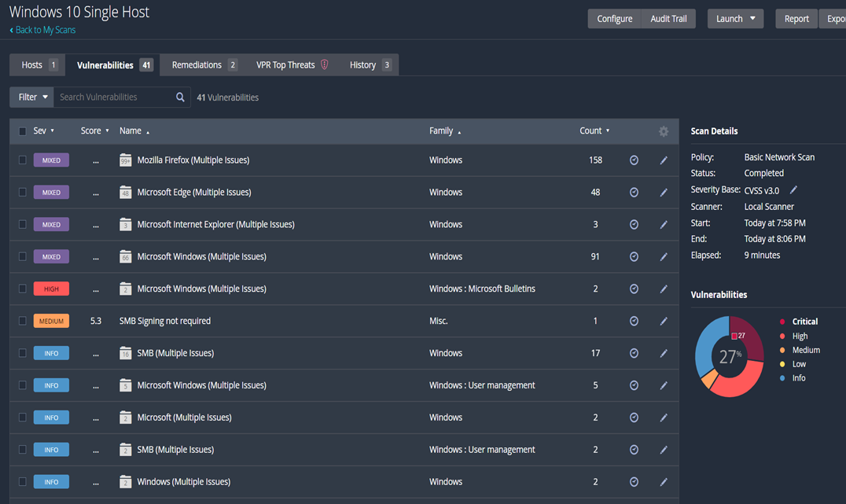Go Back to My Scans

(42, 30)
